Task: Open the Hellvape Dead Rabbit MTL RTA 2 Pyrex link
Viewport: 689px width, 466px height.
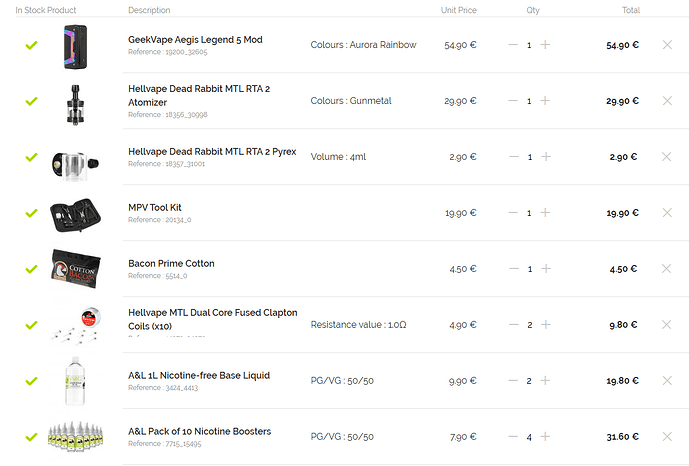Action: click(x=212, y=152)
